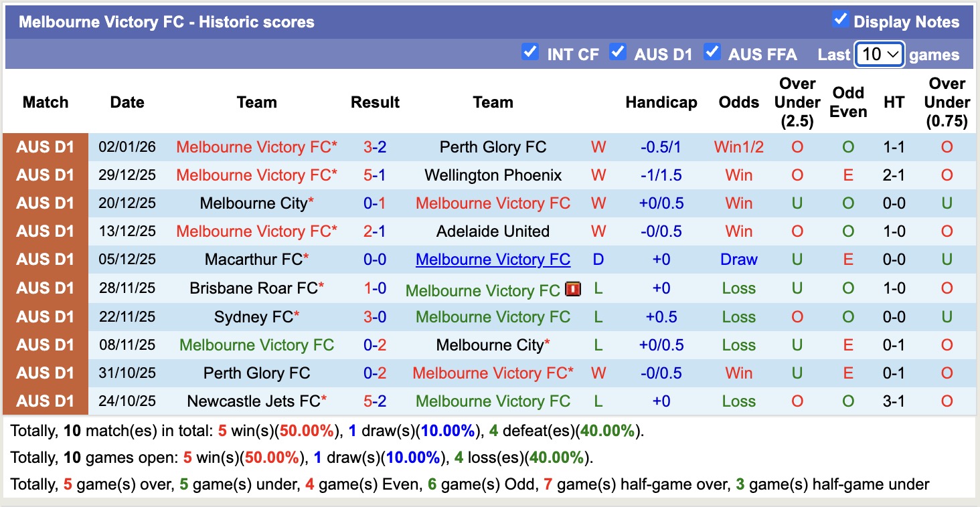Click the Date column header
Image resolution: width=980 pixels, height=507 pixels.
click(127, 102)
